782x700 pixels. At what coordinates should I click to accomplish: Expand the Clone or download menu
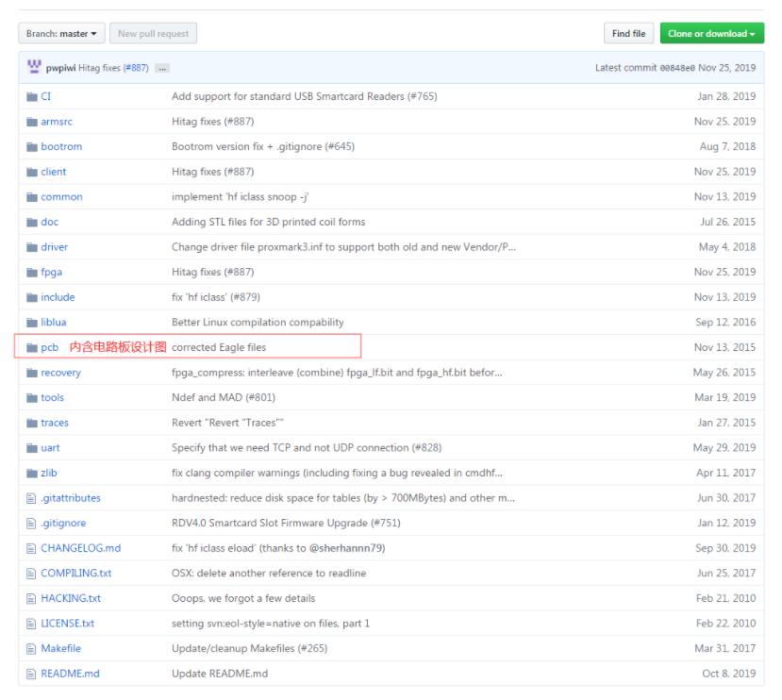point(711,34)
